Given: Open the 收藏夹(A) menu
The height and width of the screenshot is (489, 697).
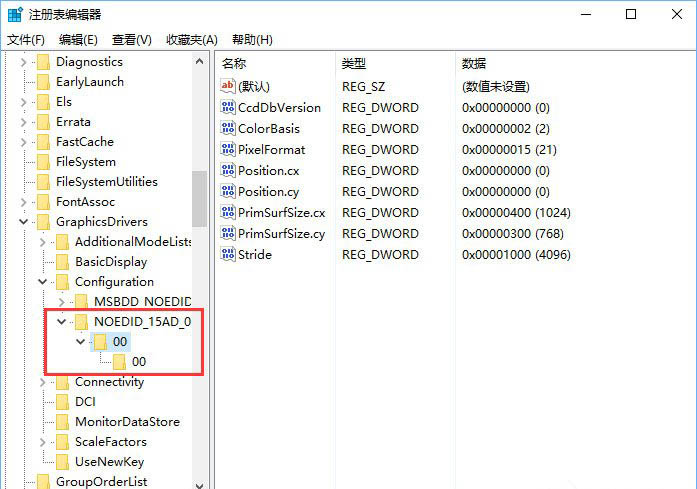Looking at the screenshot, I should pos(192,40).
